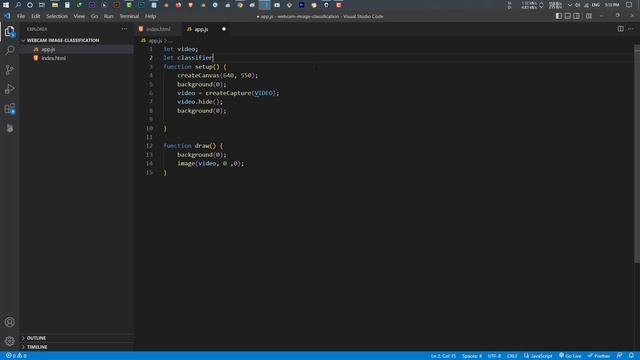Click on 'image(video, 0 ,0);' line
The image size is (640, 360).
tap(210, 163)
